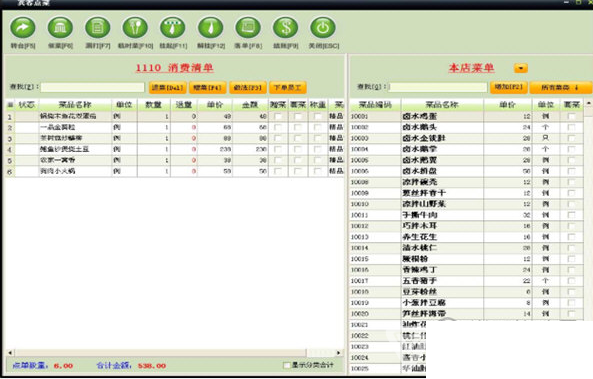The image size is (593, 379).
Task: Select menu item 香辣鸡丁 code 10016
Action: click(x=466, y=270)
